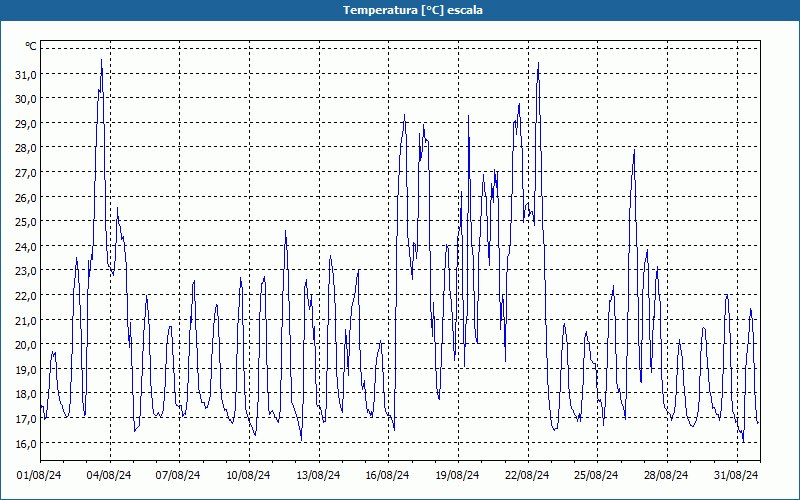Select the 28,0 y-axis label
Screen dimensions: 800x500
coord(26,148)
